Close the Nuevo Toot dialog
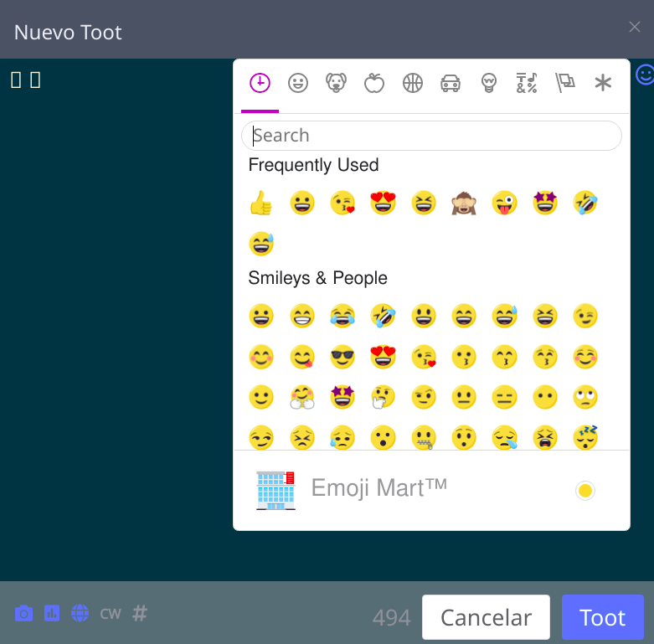 pos(635,27)
